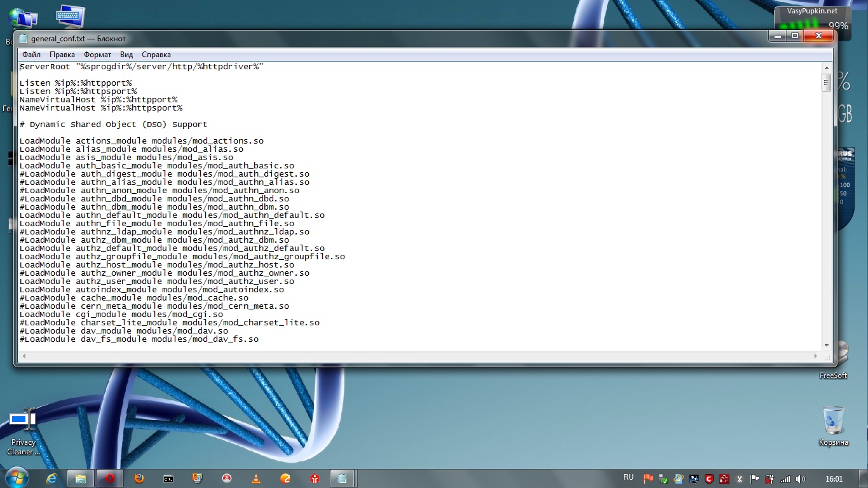Click the volume speaker tray icon
Image resolution: width=868 pixels, height=488 pixels.
(x=800, y=478)
